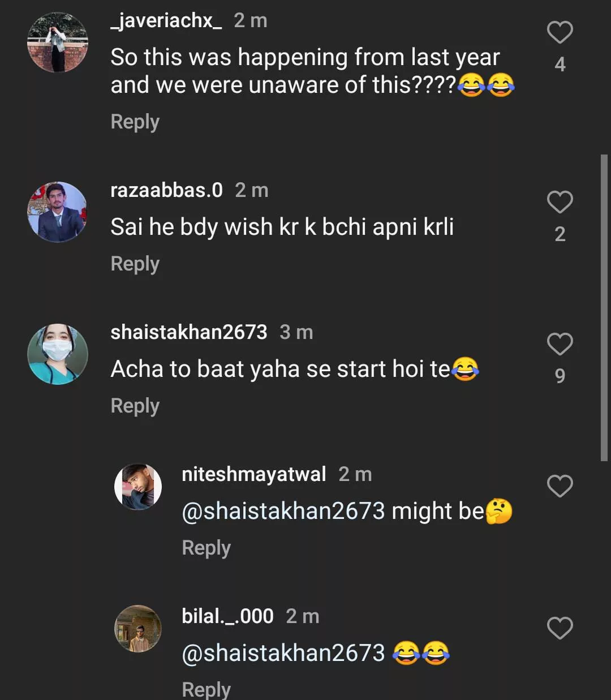
Task: View shaistakhan2673's avatar
Action: click(x=58, y=354)
